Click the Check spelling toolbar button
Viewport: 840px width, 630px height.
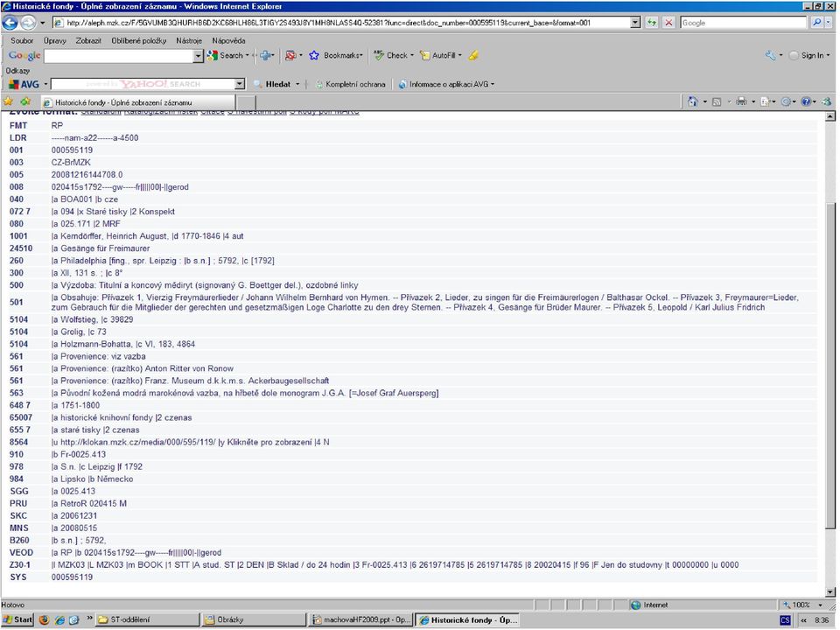(391, 55)
